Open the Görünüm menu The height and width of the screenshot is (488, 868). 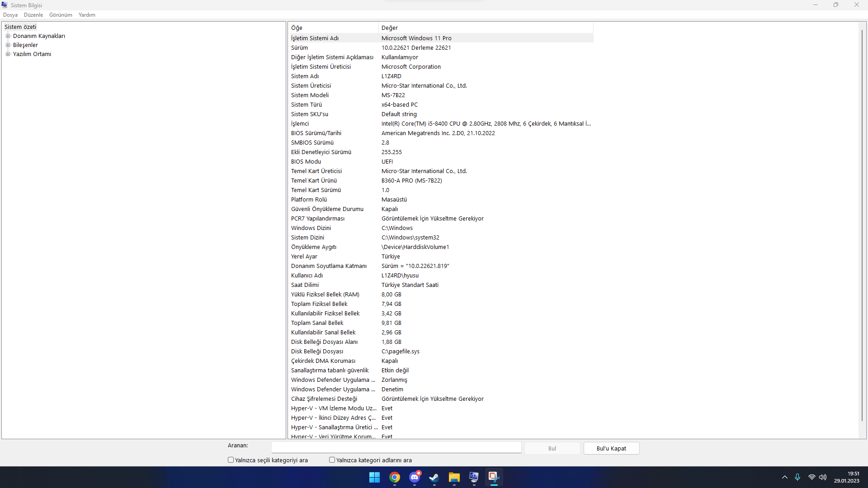tap(61, 15)
